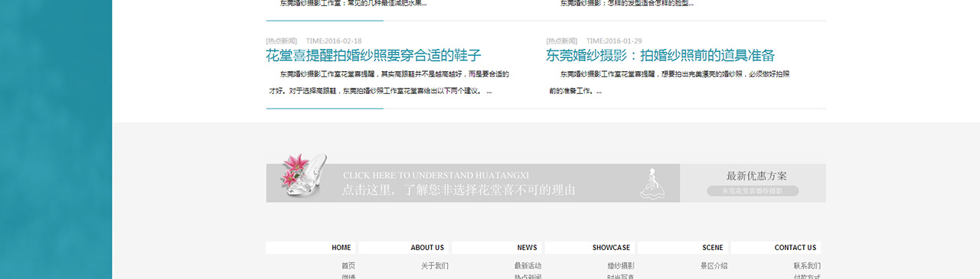Open 婚纱摄影 footer link
This screenshot has width=980, height=279.
point(621,266)
